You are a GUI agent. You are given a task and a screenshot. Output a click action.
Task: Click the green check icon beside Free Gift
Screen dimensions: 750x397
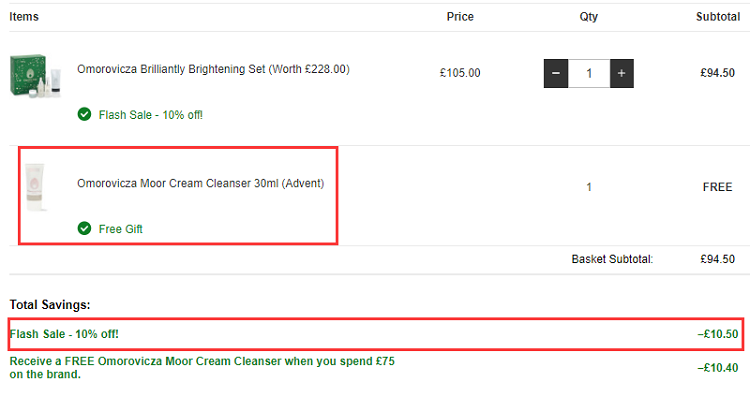84,228
